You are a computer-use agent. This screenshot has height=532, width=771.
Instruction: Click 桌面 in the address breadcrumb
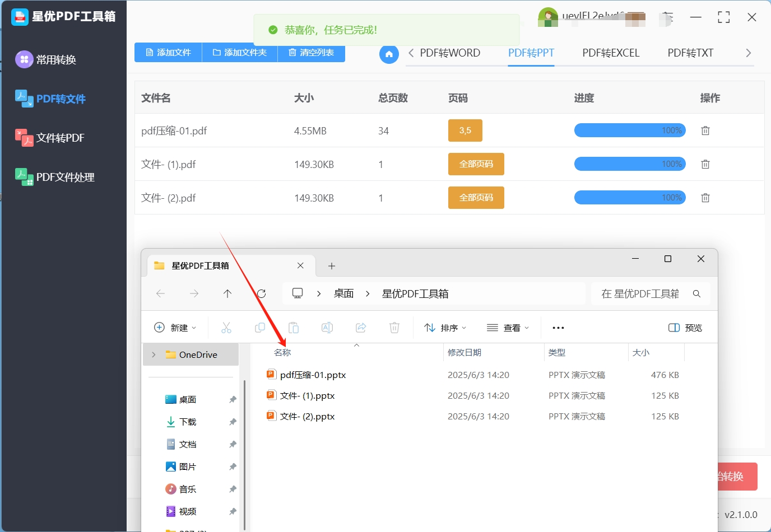point(343,293)
